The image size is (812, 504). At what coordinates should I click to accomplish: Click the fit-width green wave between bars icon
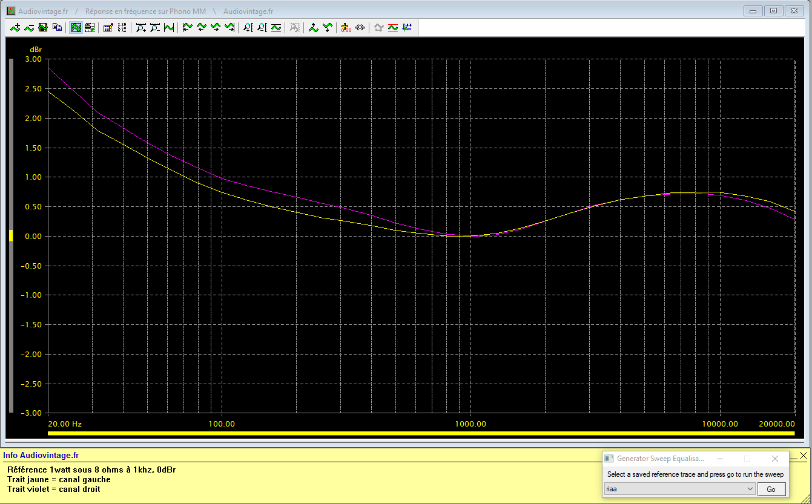click(169, 27)
